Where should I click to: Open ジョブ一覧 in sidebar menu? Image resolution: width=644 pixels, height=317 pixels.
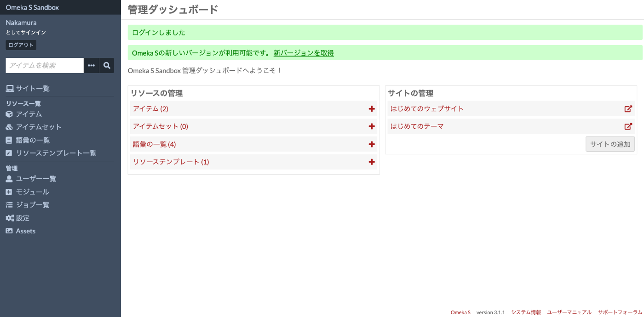point(33,205)
